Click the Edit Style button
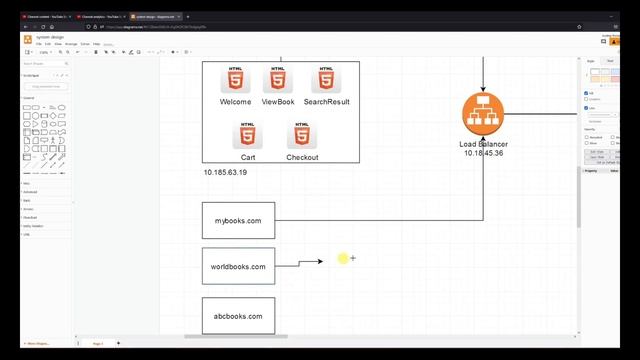This screenshot has height=360, width=640. coord(597,152)
